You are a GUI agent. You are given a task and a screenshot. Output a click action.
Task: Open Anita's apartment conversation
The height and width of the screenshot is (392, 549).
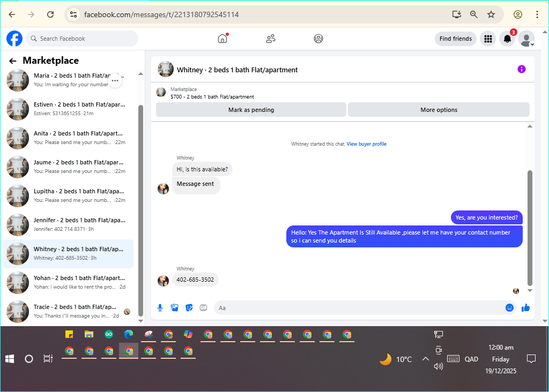coord(68,138)
